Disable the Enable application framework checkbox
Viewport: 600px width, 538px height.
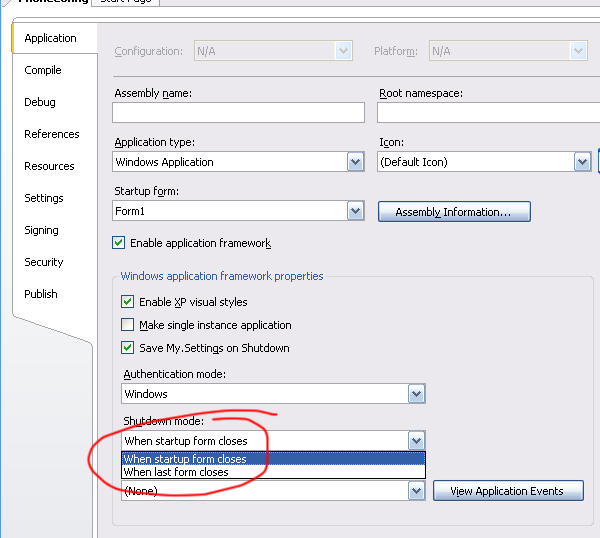click(x=119, y=243)
